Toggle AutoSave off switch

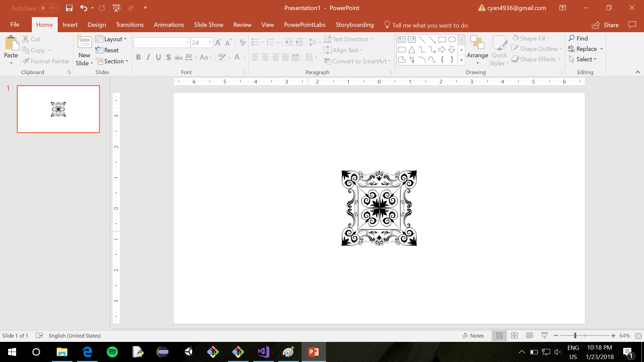(x=48, y=8)
